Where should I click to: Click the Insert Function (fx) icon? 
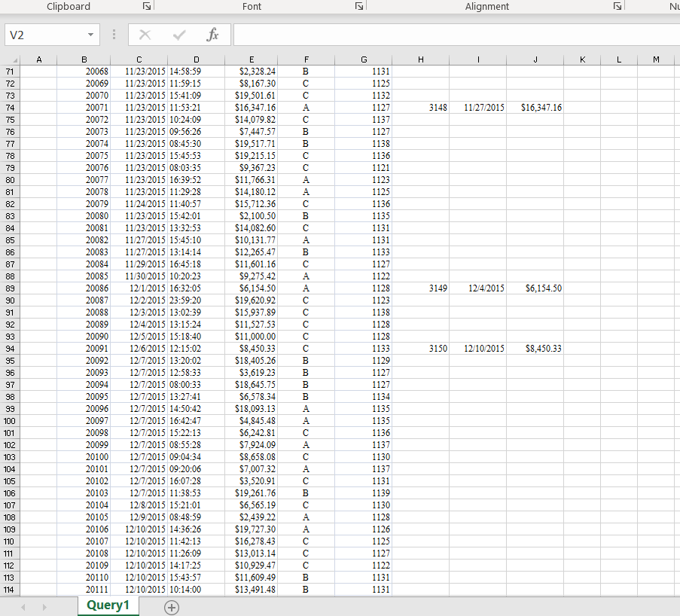pos(213,34)
